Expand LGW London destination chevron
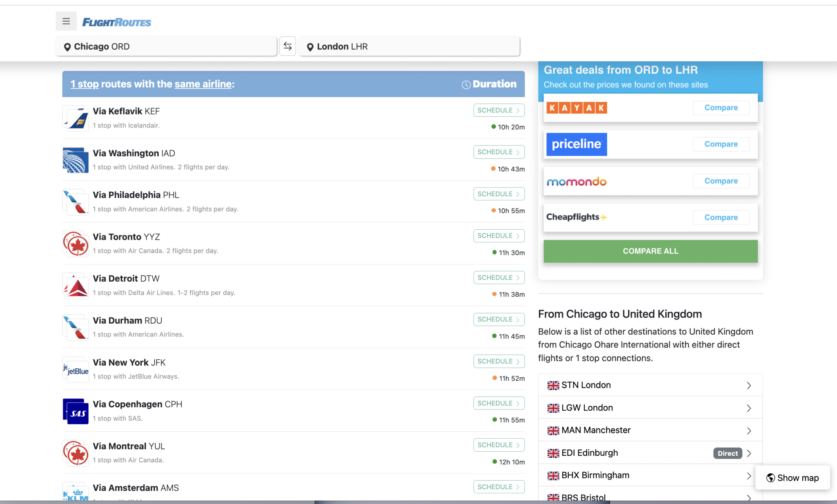The width and height of the screenshot is (837, 504). point(749,408)
